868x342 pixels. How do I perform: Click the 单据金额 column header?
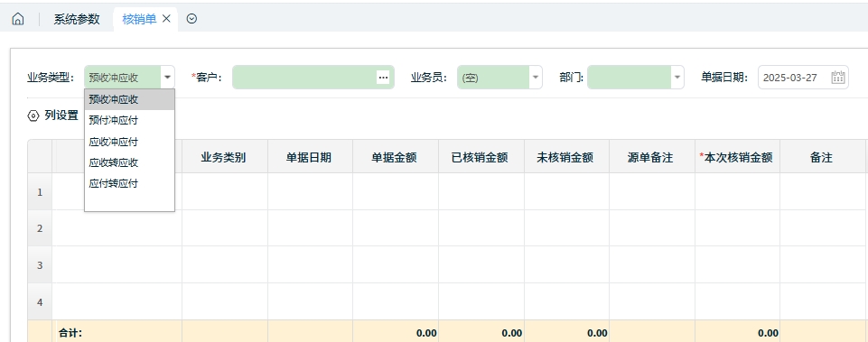coord(396,158)
